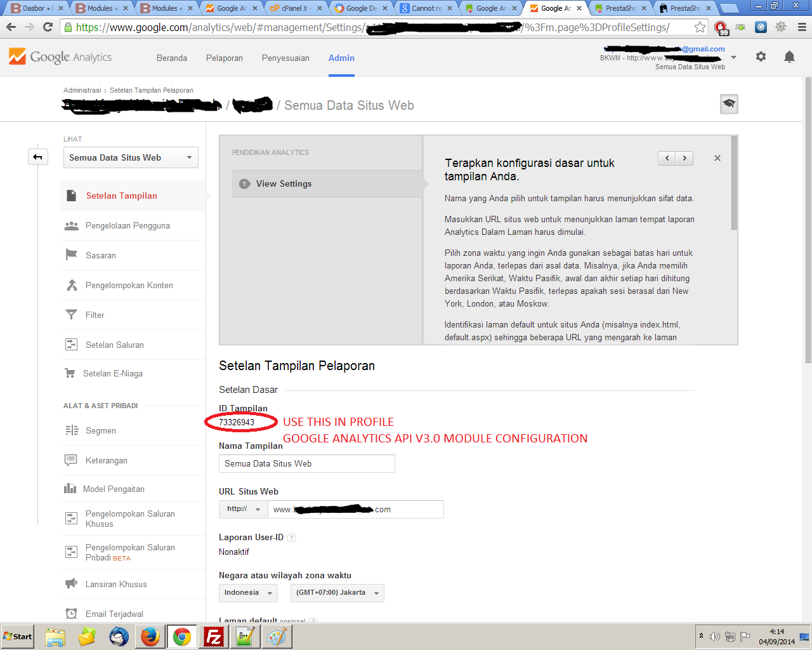This screenshot has width=812, height=650.
Task: Open the (GMT+07:00) Jakarta timezone dropdown
Action: click(x=337, y=593)
